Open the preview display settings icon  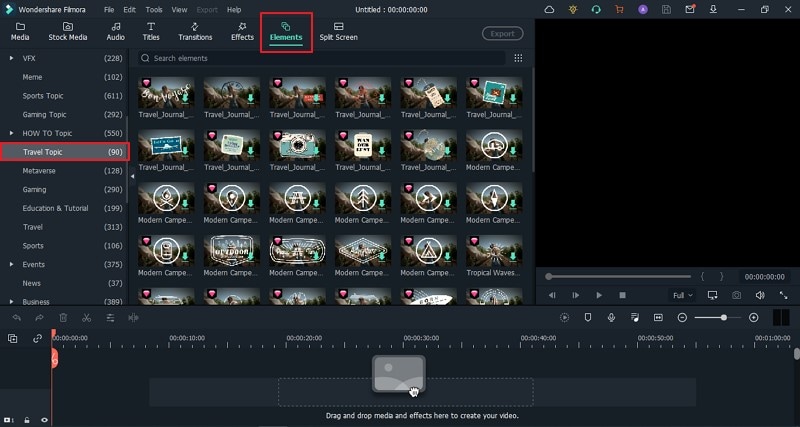713,295
